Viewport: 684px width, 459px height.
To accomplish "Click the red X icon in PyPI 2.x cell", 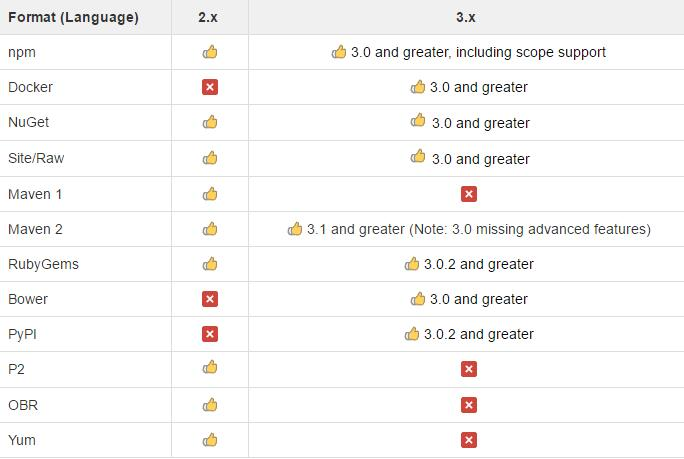I will click(x=210, y=334).
